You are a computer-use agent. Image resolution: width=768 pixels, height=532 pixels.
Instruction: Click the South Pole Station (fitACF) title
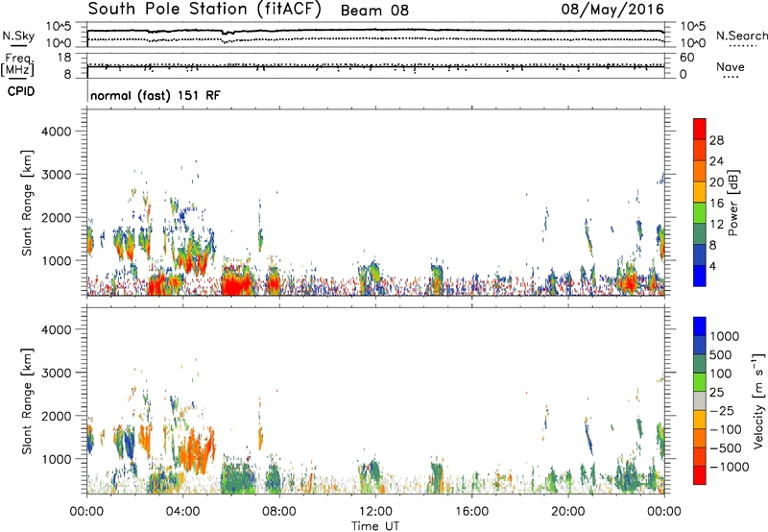(204, 10)
